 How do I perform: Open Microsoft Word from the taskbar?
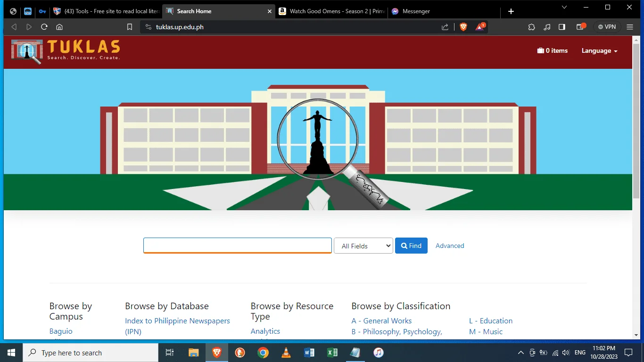click(x=309, y=353)
